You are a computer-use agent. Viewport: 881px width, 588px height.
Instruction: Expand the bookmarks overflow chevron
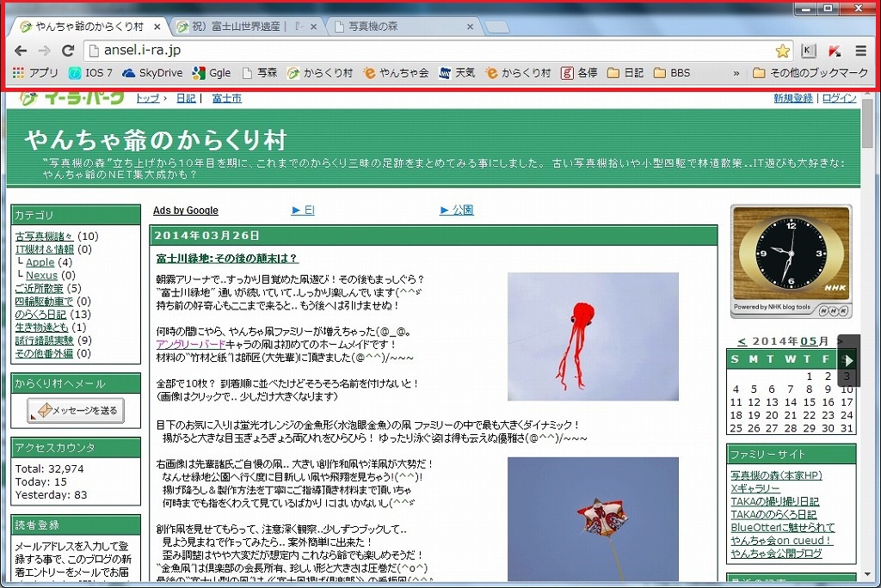(x=736, y=74)
